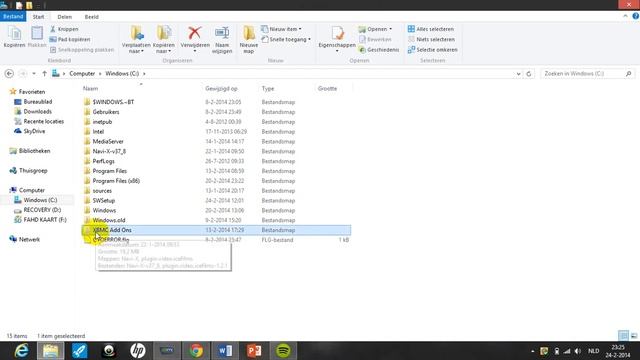Choose Pad kopiëren in the ribbon
The image size is (640, 360).
(70, 39)
